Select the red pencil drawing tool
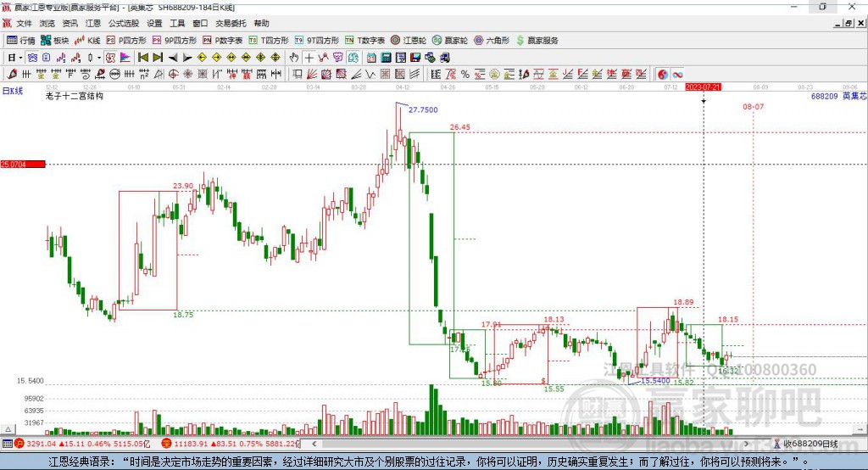 12,75
